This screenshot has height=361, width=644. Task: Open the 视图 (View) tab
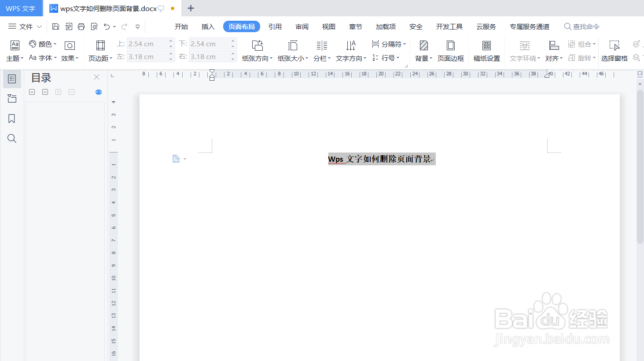point(329,26)
